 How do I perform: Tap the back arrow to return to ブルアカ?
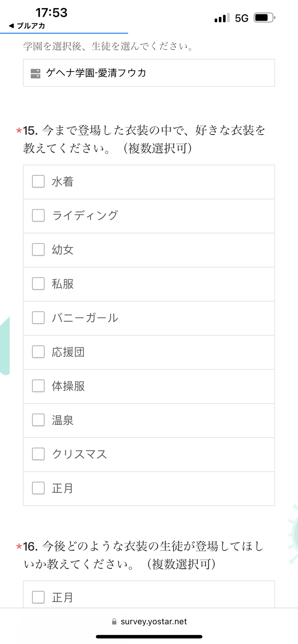12,26
